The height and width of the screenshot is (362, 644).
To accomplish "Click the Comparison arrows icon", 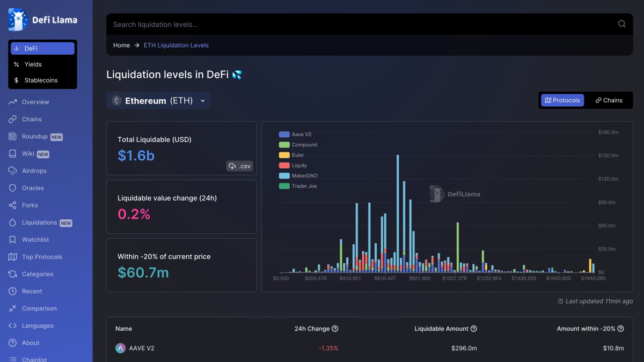I will tap(12, 308).
